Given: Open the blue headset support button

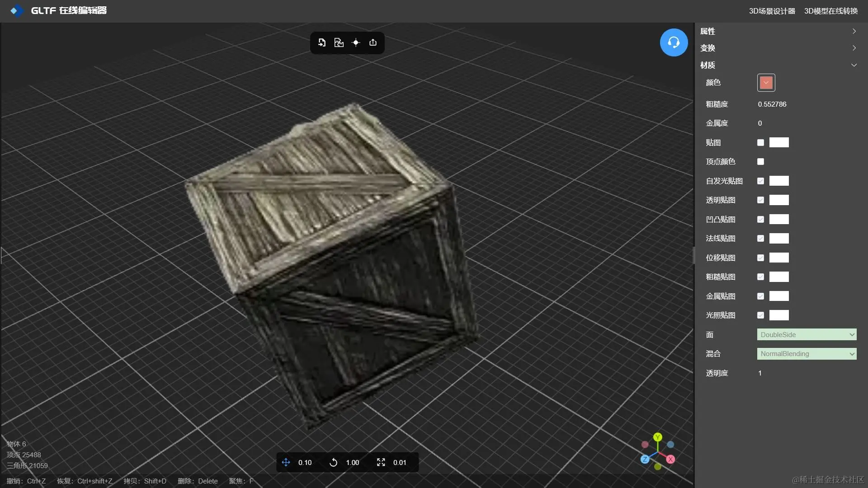Looking at the screenshot, I should coord(674,42).
